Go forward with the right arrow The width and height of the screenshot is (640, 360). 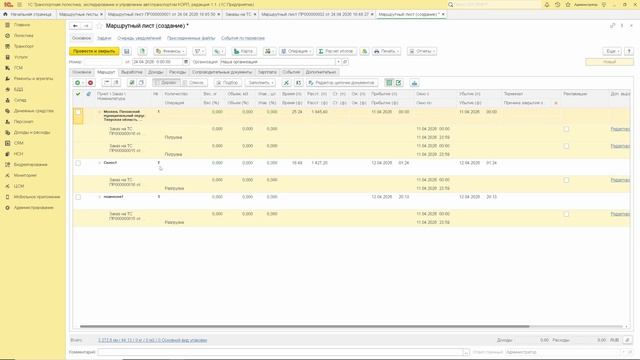pyautogui.click(x=86, y=26)
